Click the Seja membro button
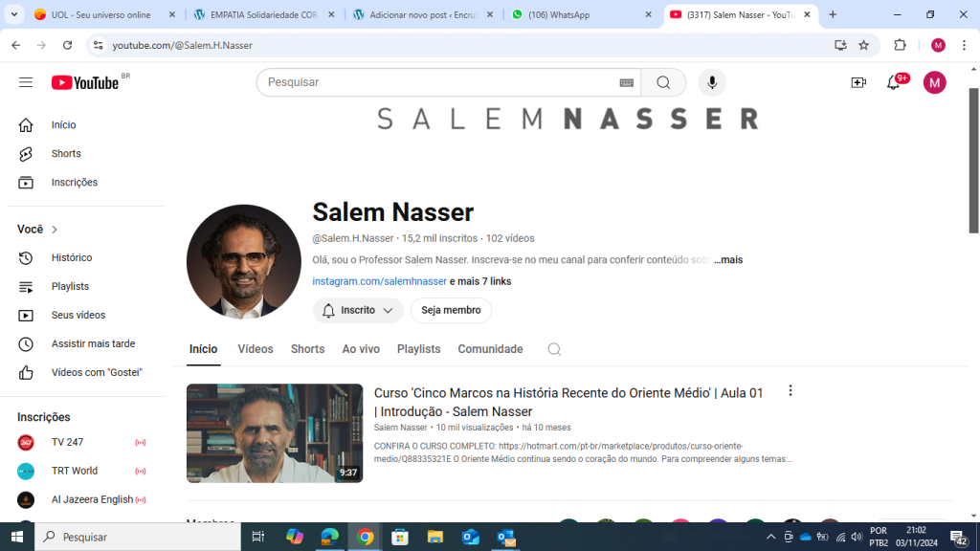The height and width of the screenshot is (551, 980). [451, 311]
